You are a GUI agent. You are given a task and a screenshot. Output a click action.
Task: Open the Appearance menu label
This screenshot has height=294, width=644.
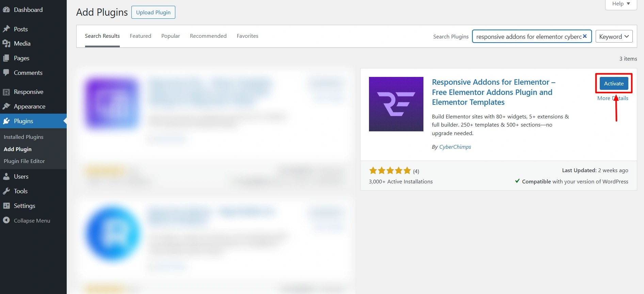[x=30, y=107]
